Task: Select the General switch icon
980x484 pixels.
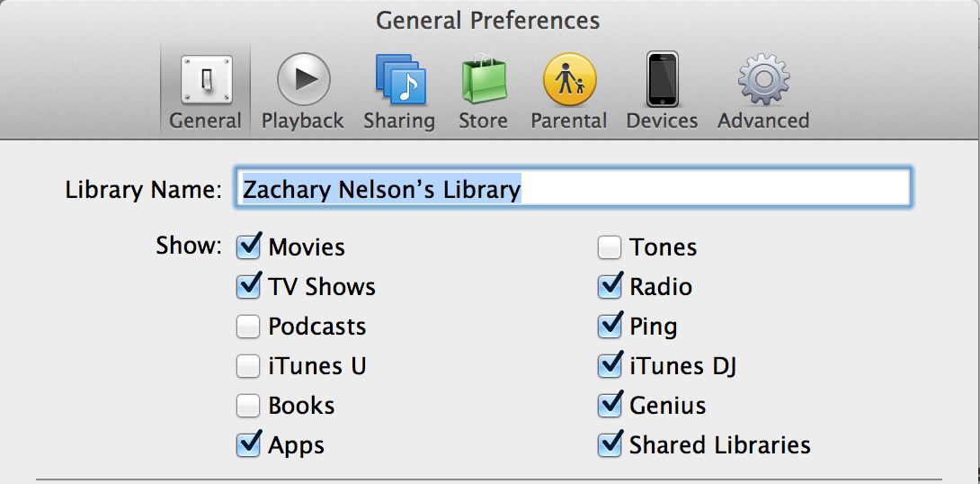Action: click(206, 79)
